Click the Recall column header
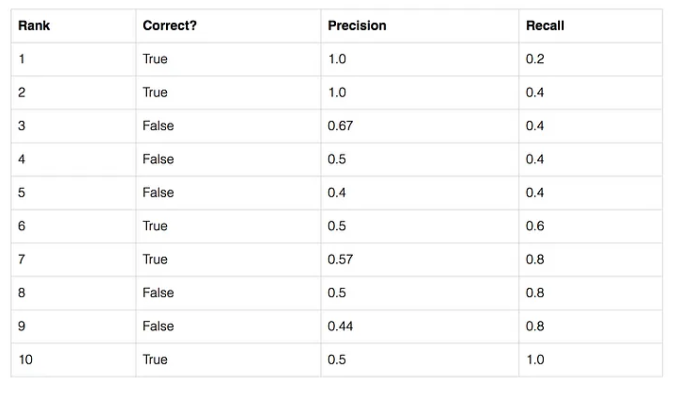The height and width of the screenshot is (393, 677). click(545, 25)
